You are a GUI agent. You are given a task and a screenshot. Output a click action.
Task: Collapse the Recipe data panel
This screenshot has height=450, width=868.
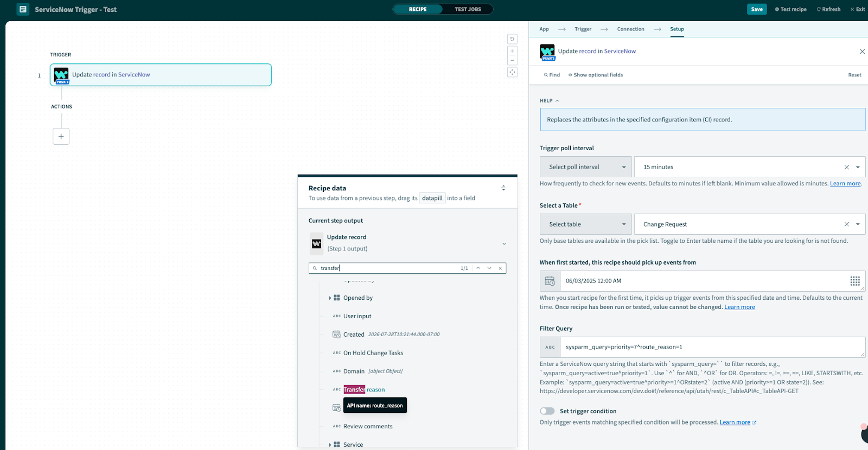coord(503,188)
